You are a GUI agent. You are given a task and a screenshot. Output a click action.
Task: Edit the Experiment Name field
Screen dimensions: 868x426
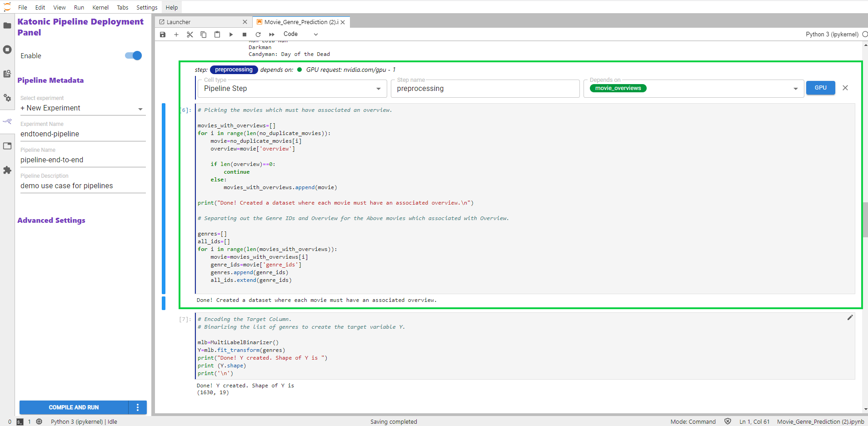click(x=83, y=134)
